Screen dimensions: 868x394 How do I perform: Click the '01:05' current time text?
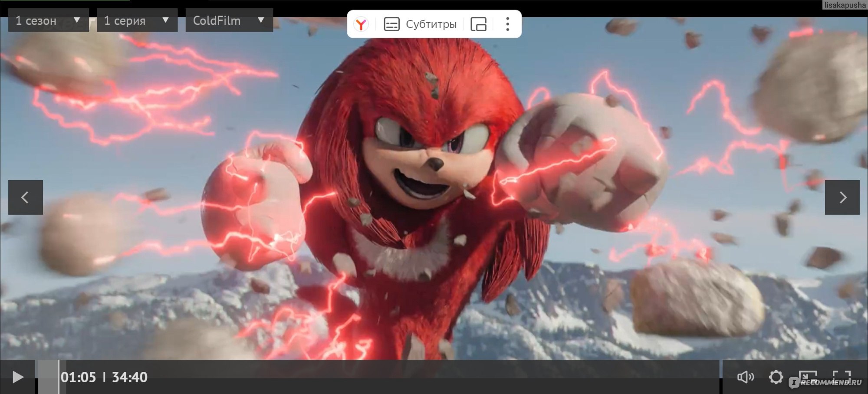78,377
